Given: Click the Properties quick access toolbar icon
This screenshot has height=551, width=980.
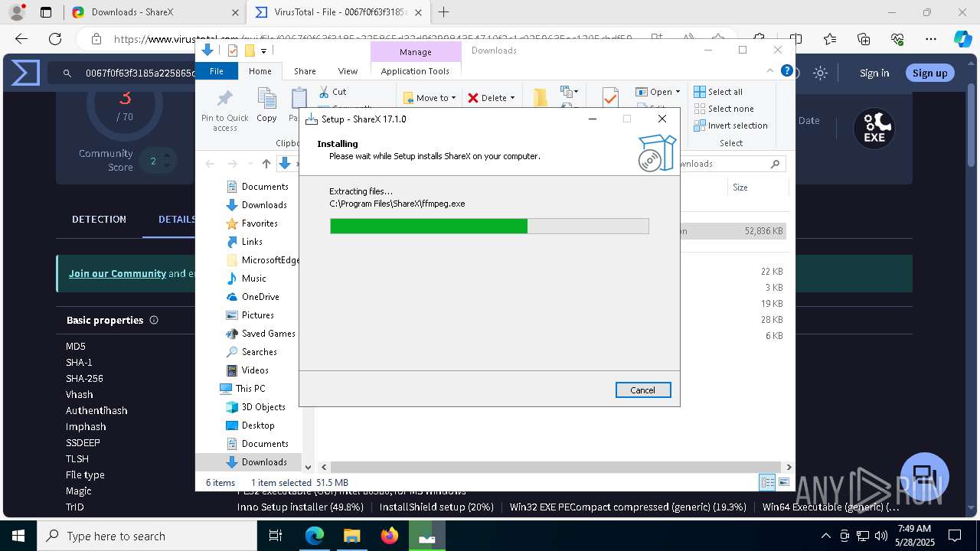Looking at the screenshot, I should tap(233, 51).
